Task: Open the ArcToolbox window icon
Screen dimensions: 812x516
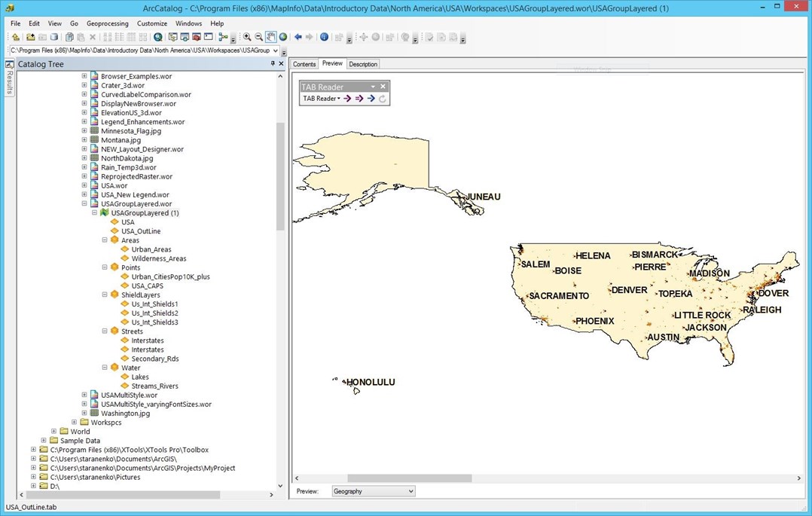Action: click(197, 38)
